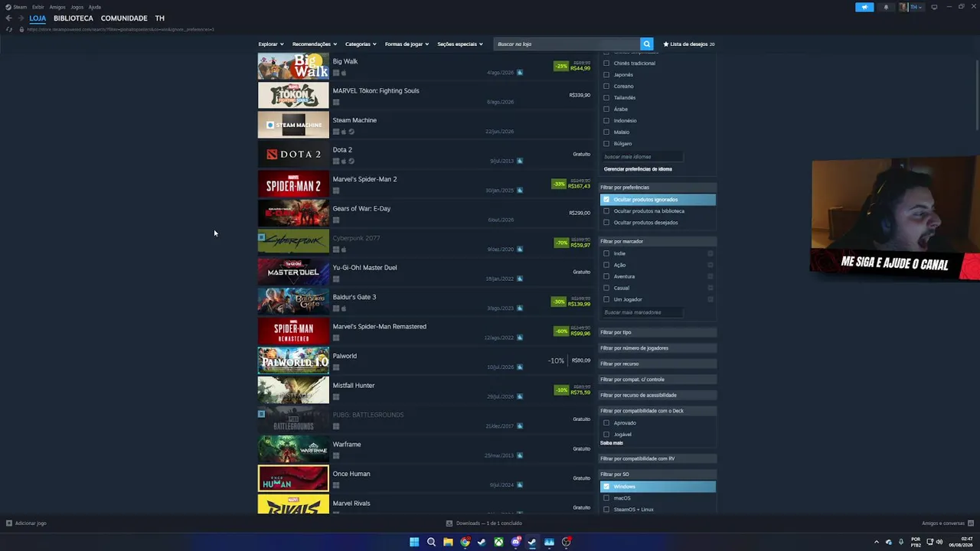Open the Friends and chat icon
The image size is (980, 551).
(971, 523)
